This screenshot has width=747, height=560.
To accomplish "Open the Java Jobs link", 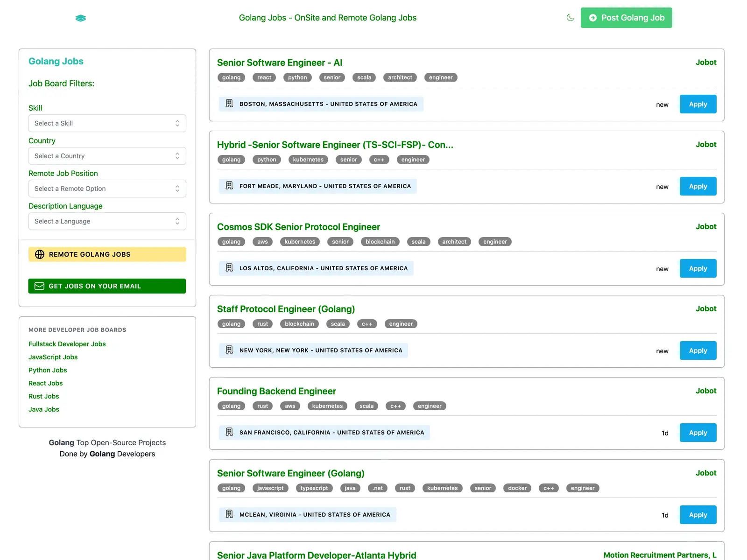I will pyautogui.click(x=44, y=409).
